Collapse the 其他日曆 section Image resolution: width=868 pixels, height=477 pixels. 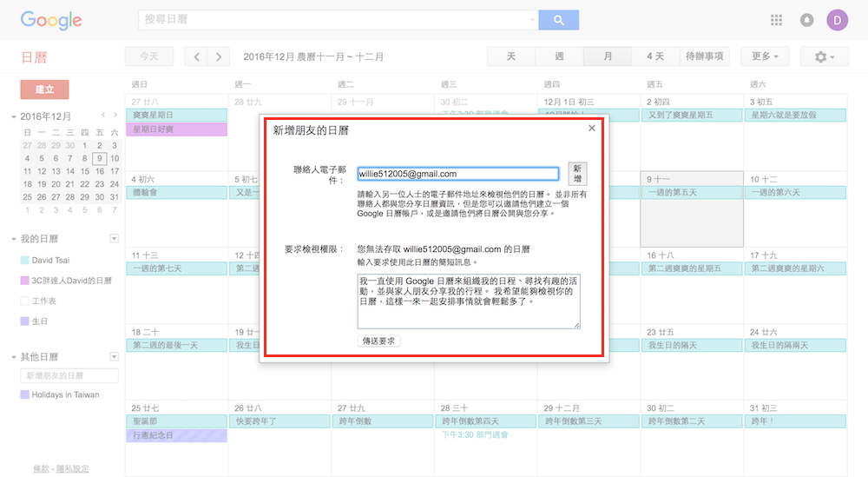pos(14,357)
